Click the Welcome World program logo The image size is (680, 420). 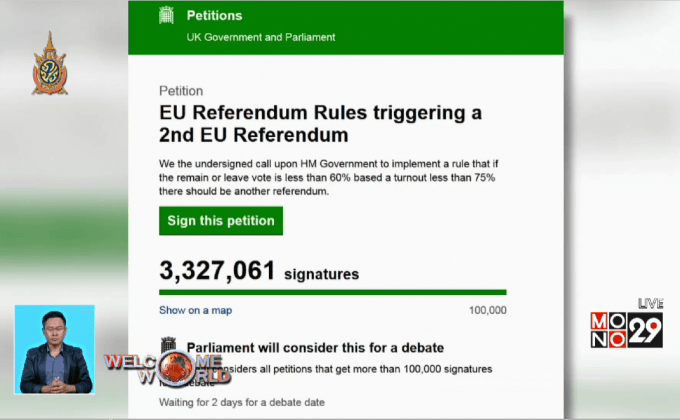pos(152,369)
